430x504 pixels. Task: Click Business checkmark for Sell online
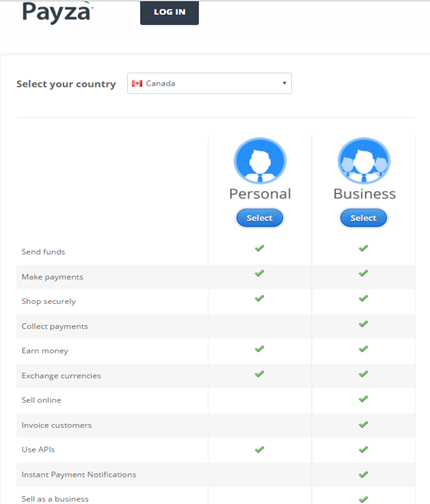[363, 399]
